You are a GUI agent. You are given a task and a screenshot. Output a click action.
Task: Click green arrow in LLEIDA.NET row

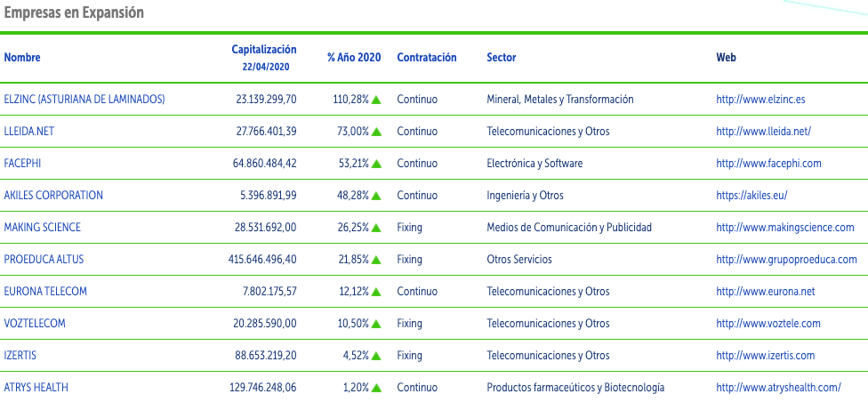click(376, 132)
